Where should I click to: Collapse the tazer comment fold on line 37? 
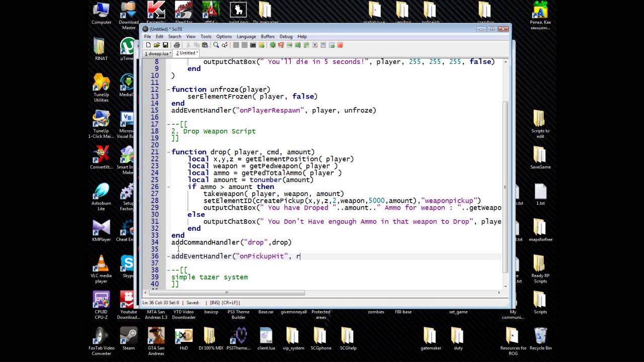pyautogui.click(x=169, y=270)
